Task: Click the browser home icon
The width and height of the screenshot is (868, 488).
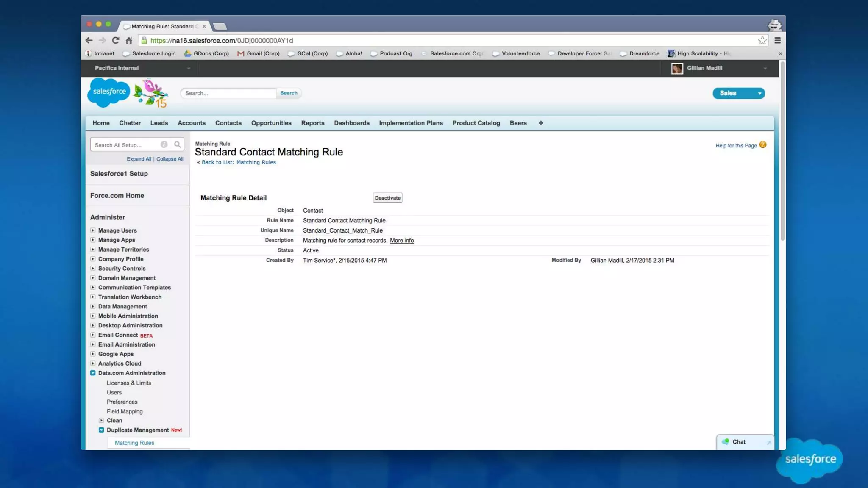Action: (x=129, y=40)
